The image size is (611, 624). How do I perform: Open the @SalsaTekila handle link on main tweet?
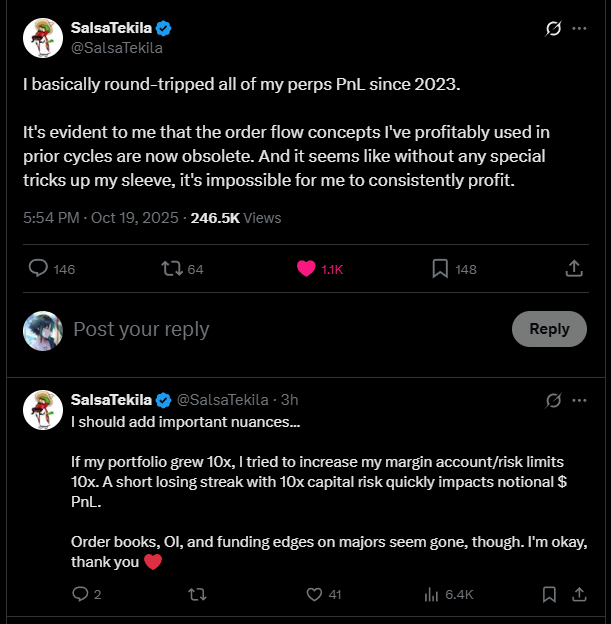pyautogui.click(x=116, y=47)
